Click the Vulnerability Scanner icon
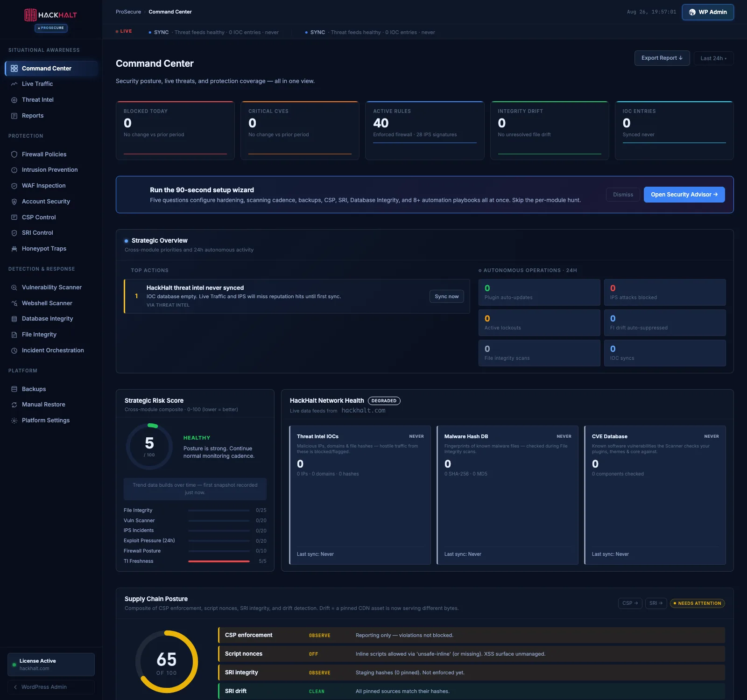Image resolution: width=747 pixels, height=700 pixels. 14,287
